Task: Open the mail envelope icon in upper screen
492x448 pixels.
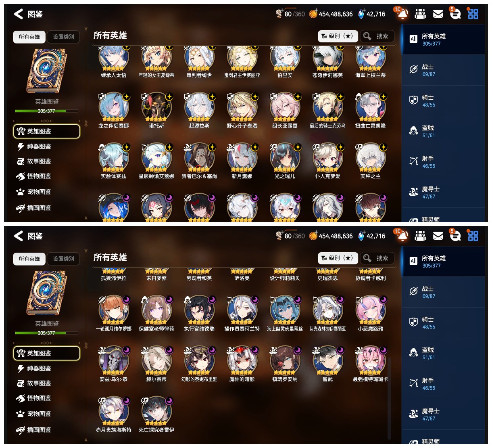Action: click(x=438, y=14)
